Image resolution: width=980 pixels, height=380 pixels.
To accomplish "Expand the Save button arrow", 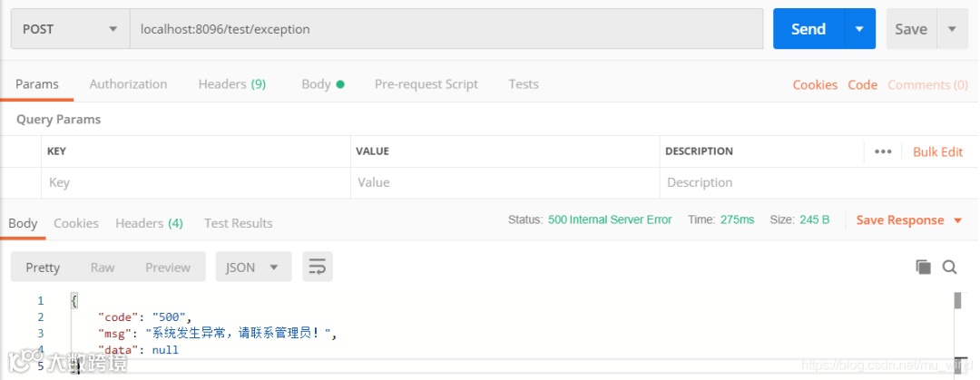I will point(952,29).
